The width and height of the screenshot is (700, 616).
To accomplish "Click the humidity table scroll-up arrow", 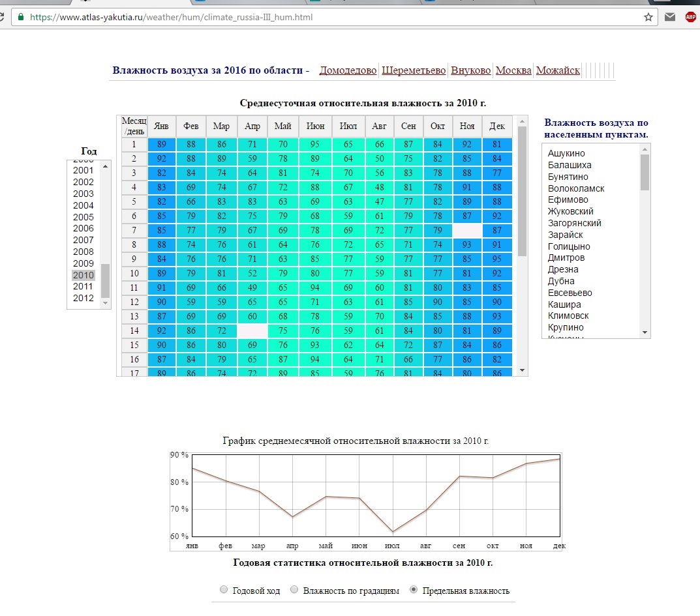I will [x=522, y=121].
